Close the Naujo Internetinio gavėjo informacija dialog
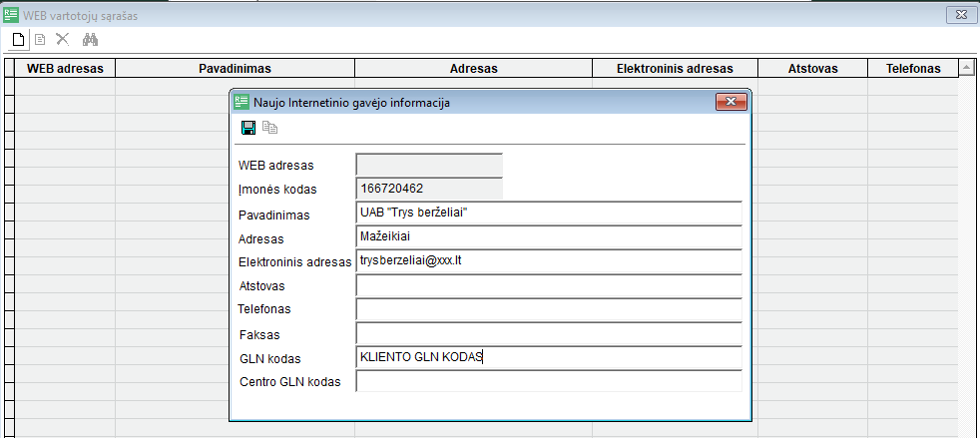Image resolution: width=980 pixels, height=438 pixels. (732, 102)
